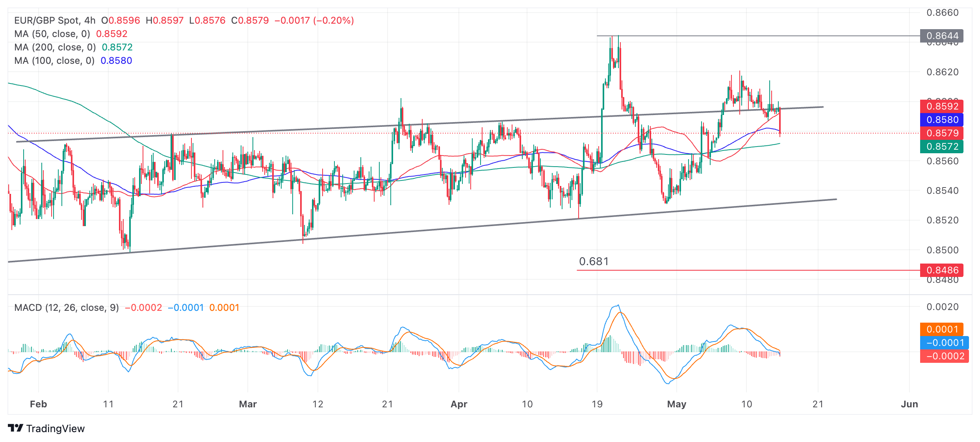Click the blue 0.8580 MA100 price tag
Image resolution: width=980 pixels, height=442 pixels.
pos(942,120)
